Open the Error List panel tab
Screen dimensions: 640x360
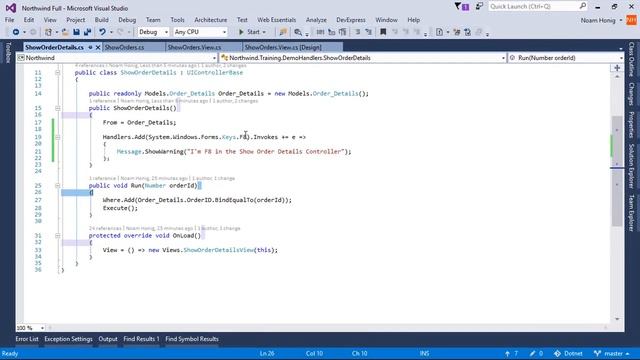click(27, 339)
